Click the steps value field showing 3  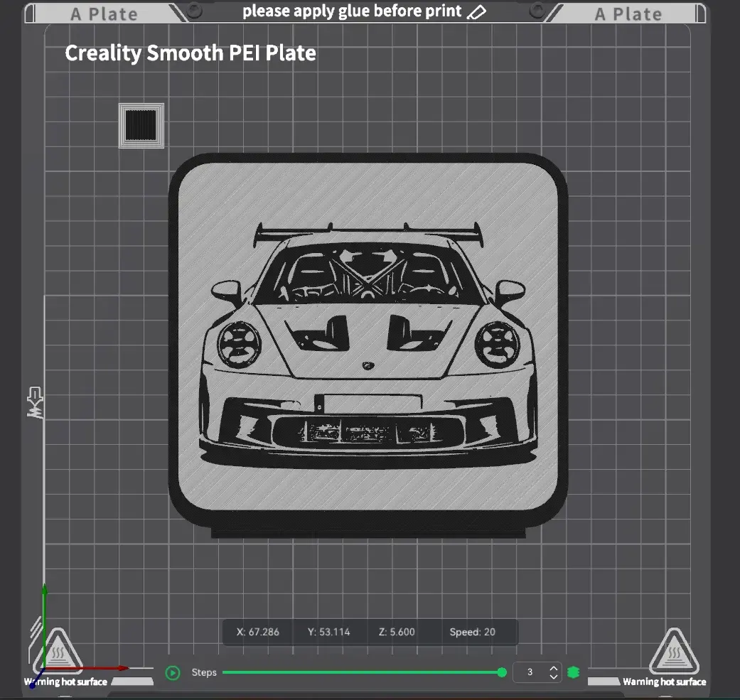click(530, 672)
